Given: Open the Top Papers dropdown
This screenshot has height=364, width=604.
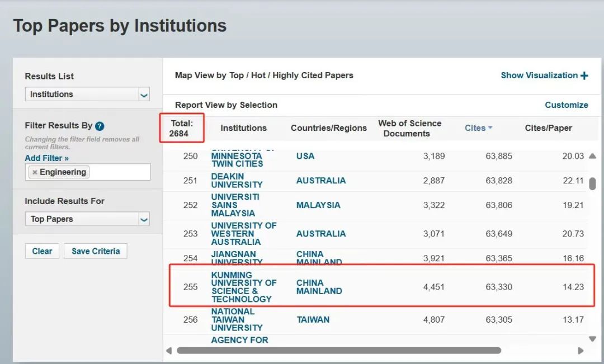Looking at the screenshot, I should [87, 219].
